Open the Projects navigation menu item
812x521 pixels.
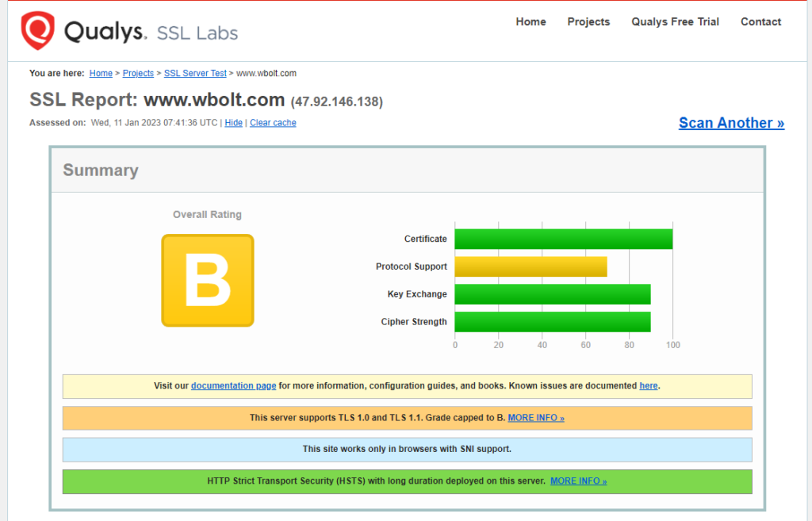coord(588,21)
